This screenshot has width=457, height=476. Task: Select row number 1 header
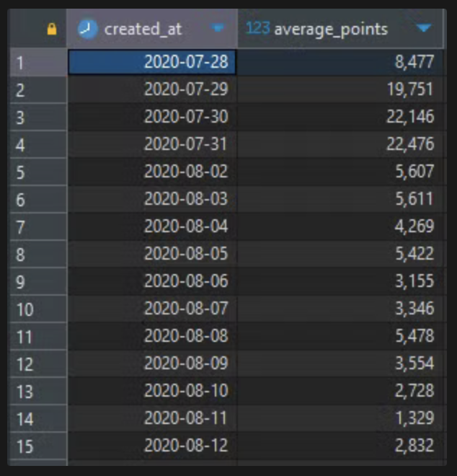point(38,62)
